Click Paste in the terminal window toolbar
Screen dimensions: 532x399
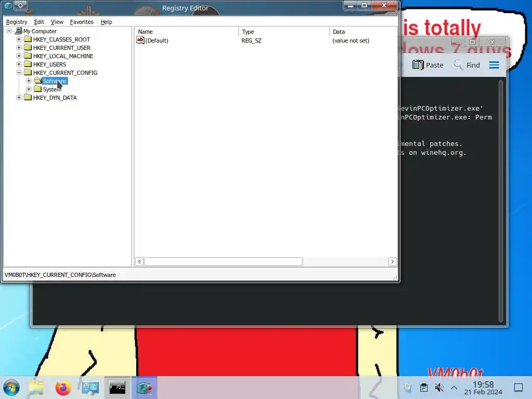pyautogui.click(x=428, y=65)
